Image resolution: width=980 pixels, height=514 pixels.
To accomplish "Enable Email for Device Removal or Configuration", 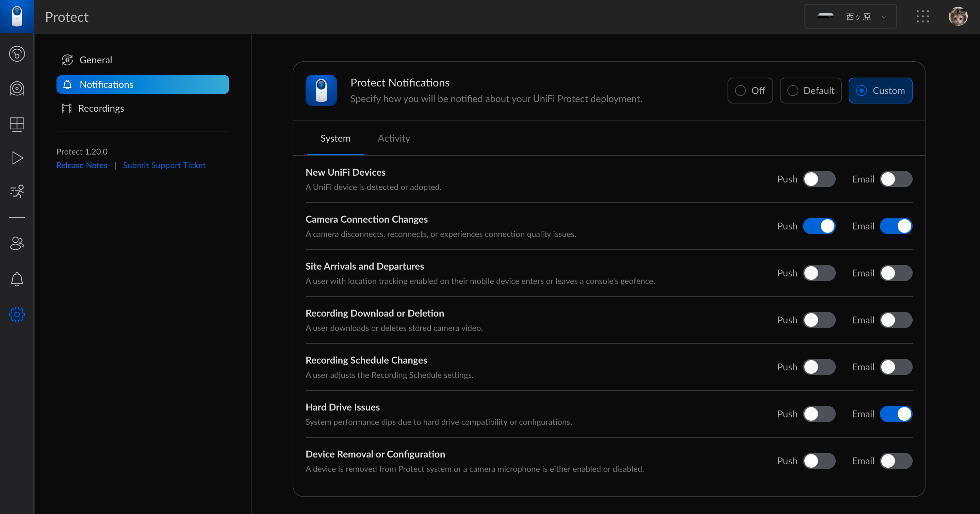I will click(x=896, y=461).
